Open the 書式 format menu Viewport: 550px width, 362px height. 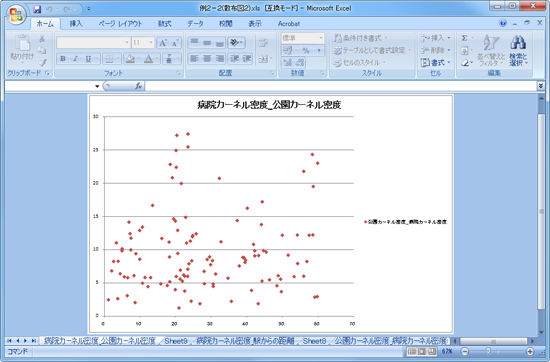[435, 62]
